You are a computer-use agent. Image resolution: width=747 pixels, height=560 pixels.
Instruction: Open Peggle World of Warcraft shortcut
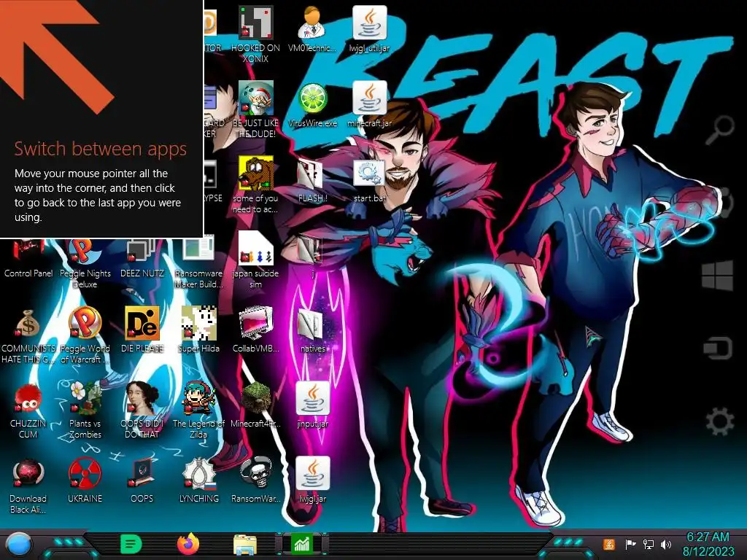click(x=85, y=324)
